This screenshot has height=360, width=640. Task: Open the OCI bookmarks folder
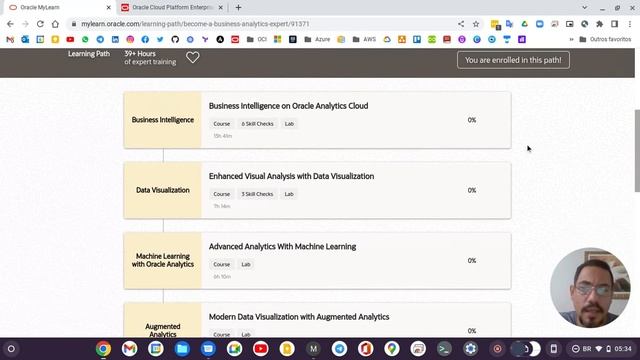(x=257, y=40)
